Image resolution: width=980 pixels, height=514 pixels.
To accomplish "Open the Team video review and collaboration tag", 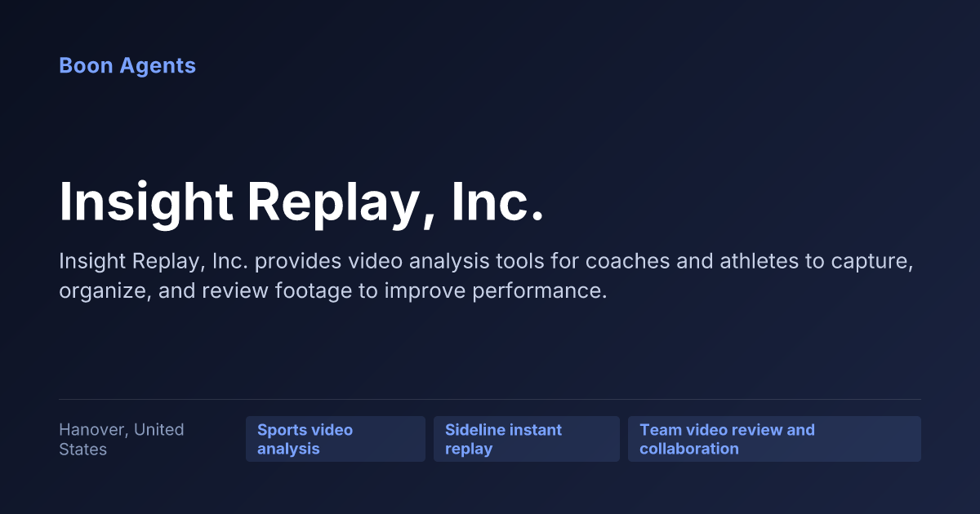I will click(774, 439).
